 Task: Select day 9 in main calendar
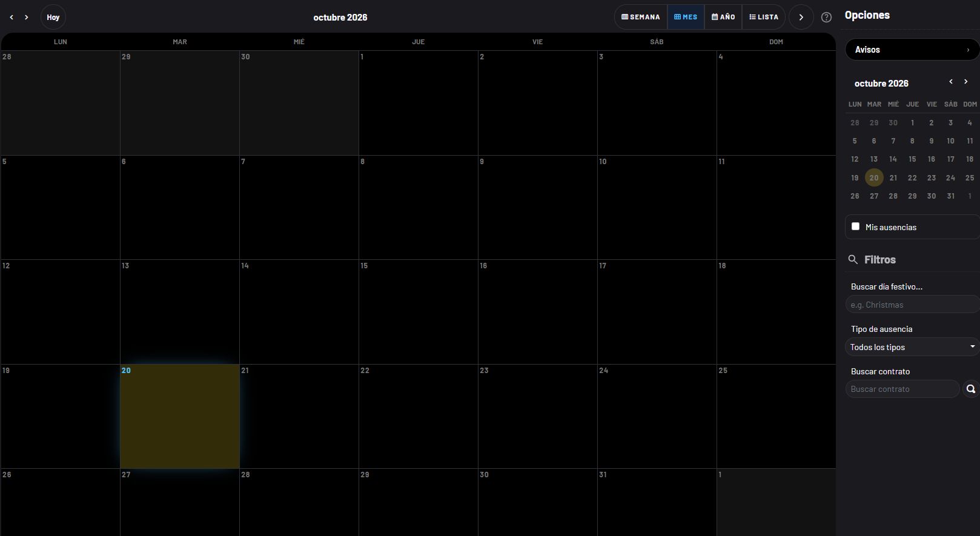[538, 208]
